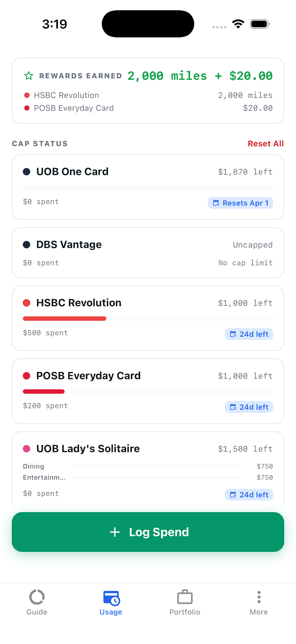This screenshot has width=296, height=644.
Task: Switch to the Portfolio tab
Action: (x=185, y=602)
